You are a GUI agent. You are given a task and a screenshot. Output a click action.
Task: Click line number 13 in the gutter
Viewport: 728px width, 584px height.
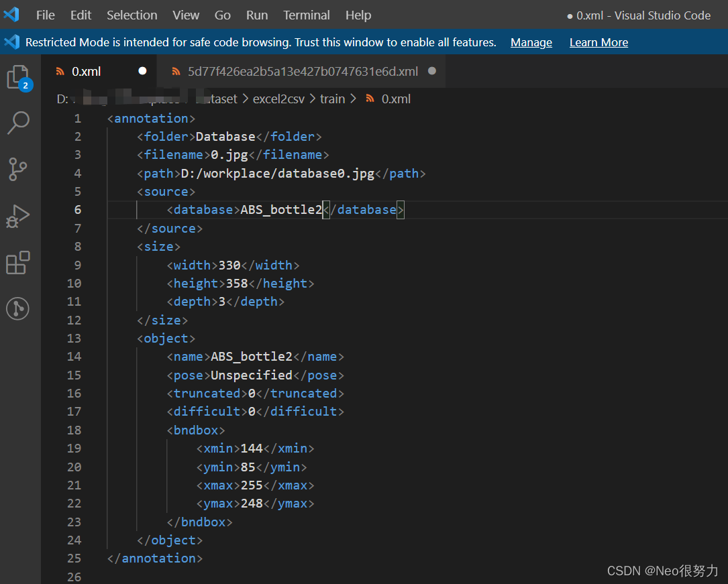coord(74,339)
